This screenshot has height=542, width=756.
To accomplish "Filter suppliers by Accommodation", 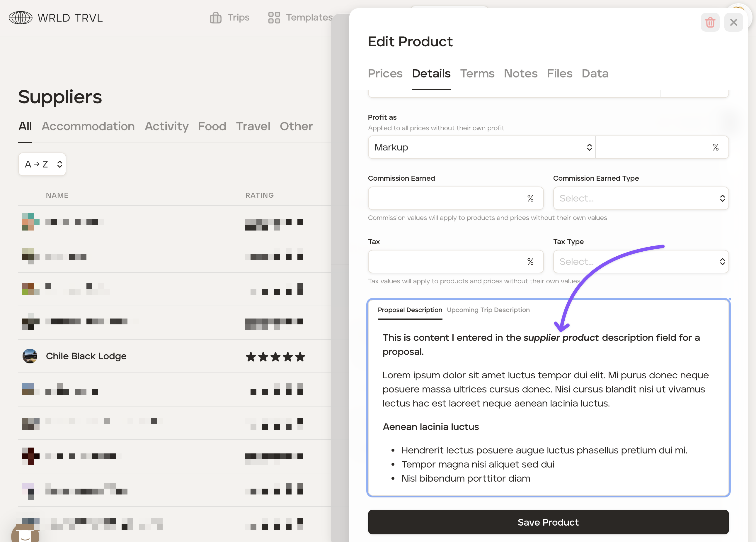I will tap(88, 126).
